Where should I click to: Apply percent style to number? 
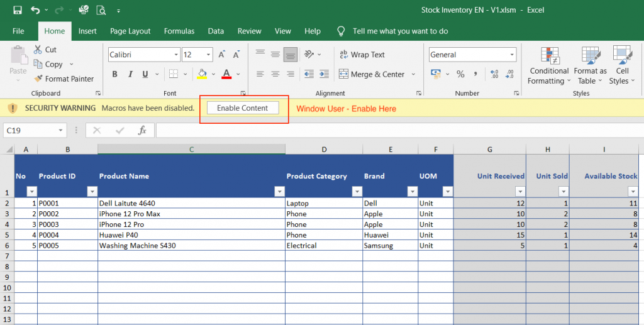(x=460, y=74)
